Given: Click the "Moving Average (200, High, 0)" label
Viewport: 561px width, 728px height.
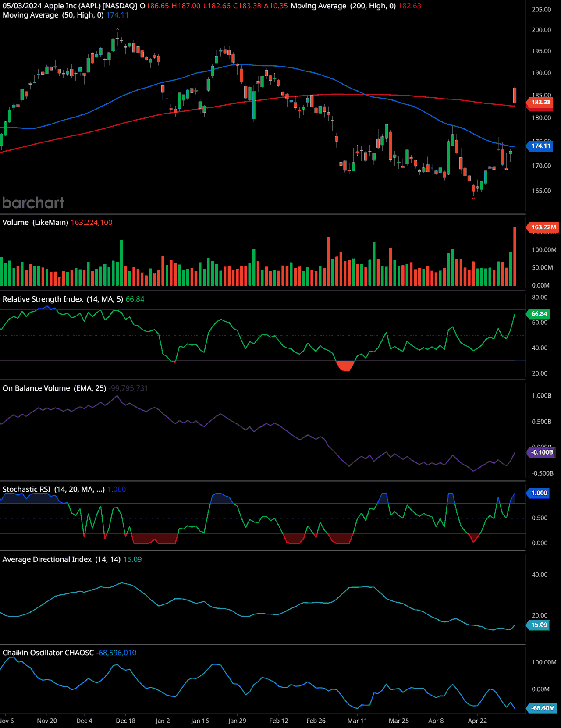Looking at the screenshot, I should pos(343,6).
